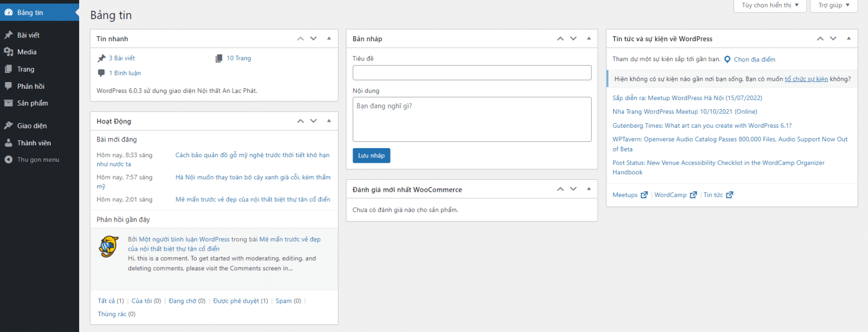Move Bản nháp widget up with arrow

[x=560, y=38]
